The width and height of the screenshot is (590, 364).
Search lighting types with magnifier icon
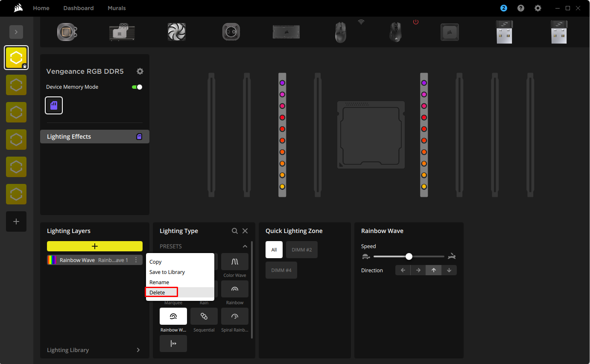click(x=235, y=231)
